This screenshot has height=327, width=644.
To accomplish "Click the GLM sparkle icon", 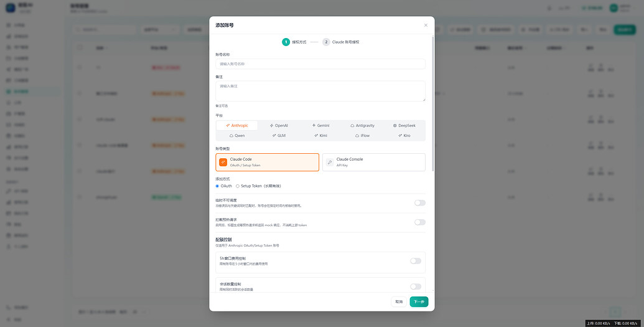I will [x=274, y=135].
